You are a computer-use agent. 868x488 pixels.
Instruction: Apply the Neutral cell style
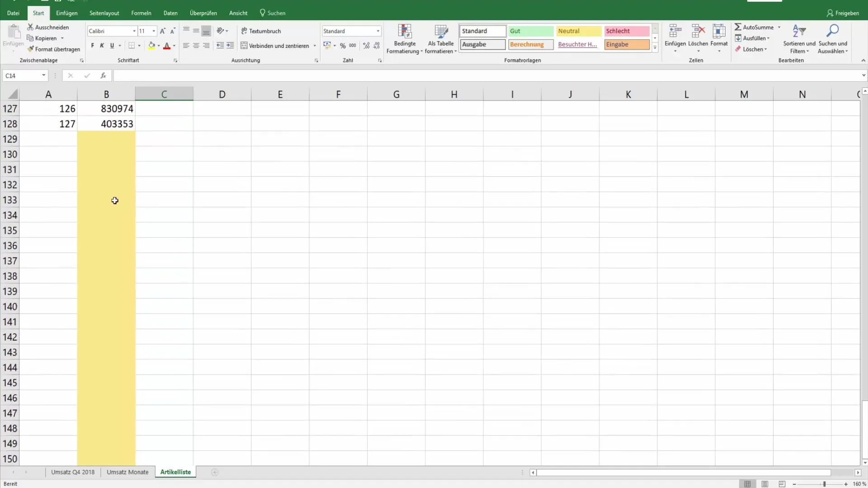tap(579, 31)
